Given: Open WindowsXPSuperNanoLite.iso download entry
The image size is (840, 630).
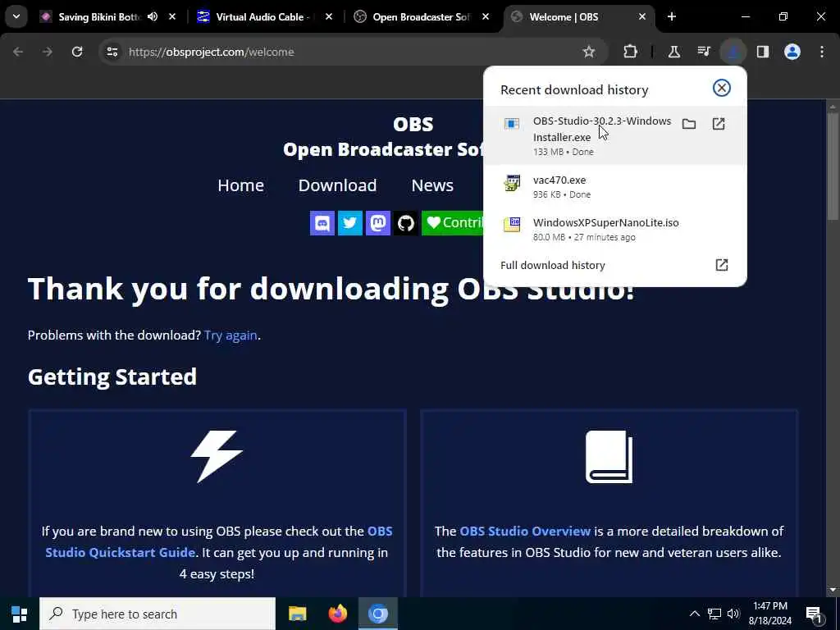Looking at the screenshot, I should coord(614,229).
